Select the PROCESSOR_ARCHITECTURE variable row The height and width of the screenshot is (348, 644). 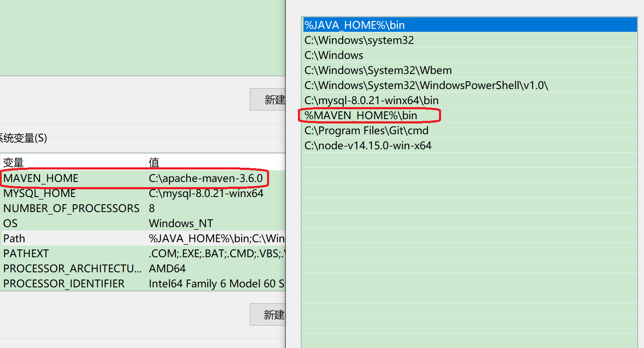tap(72, 269)
